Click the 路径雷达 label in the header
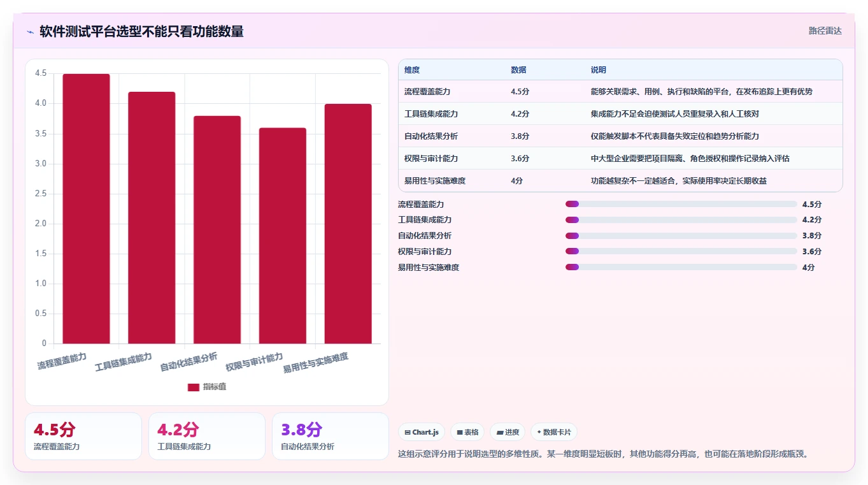This screenshot has width=868, height=485. click(825, 31)
